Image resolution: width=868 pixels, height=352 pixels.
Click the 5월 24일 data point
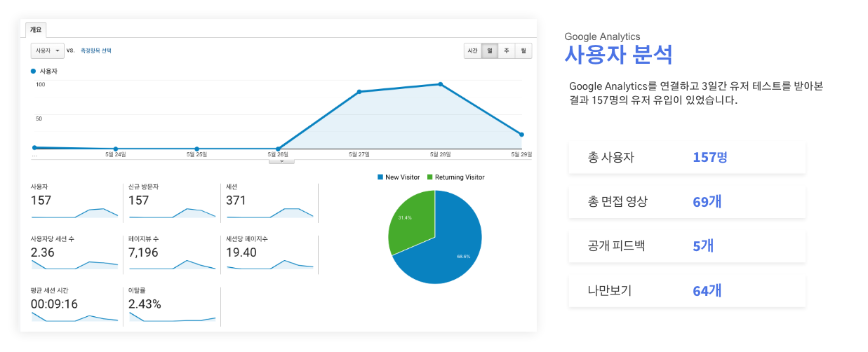116,149
